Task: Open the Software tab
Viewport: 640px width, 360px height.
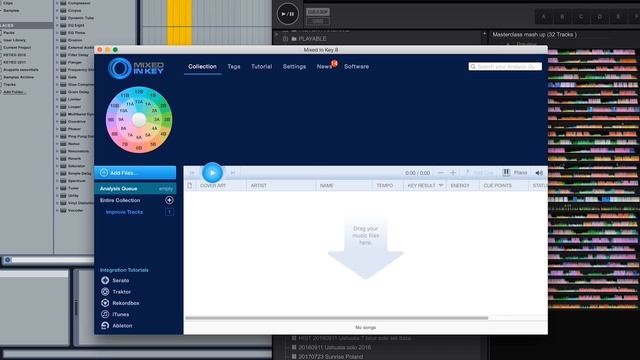Action: (x=356, y=66)
